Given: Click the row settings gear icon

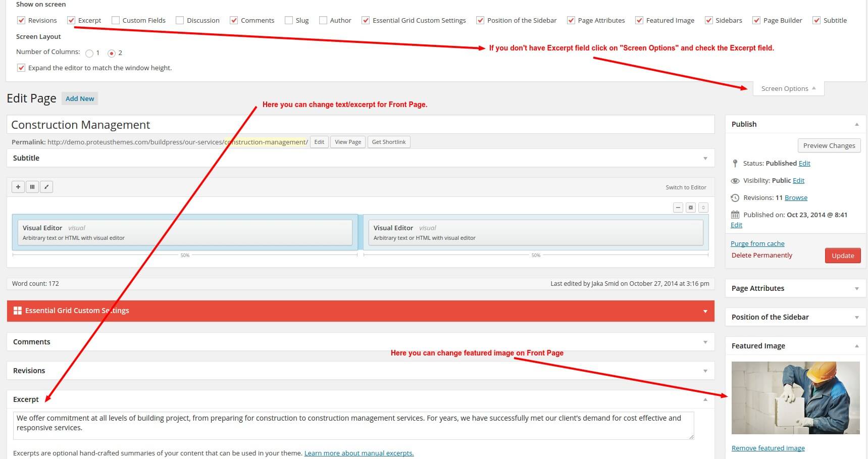Looking at the screenshot, I should [691, 208].
